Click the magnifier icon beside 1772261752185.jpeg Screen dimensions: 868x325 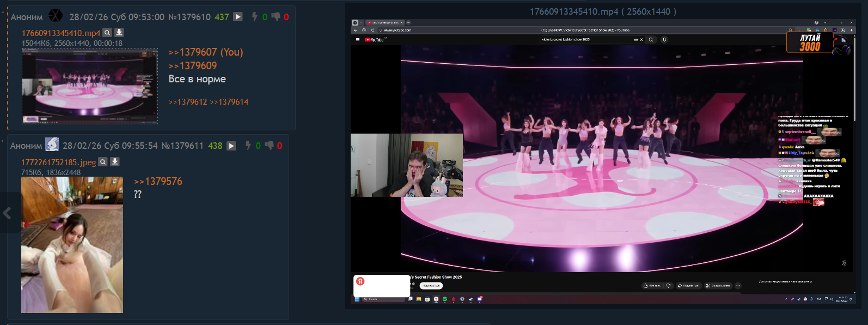tap(103, 161)
